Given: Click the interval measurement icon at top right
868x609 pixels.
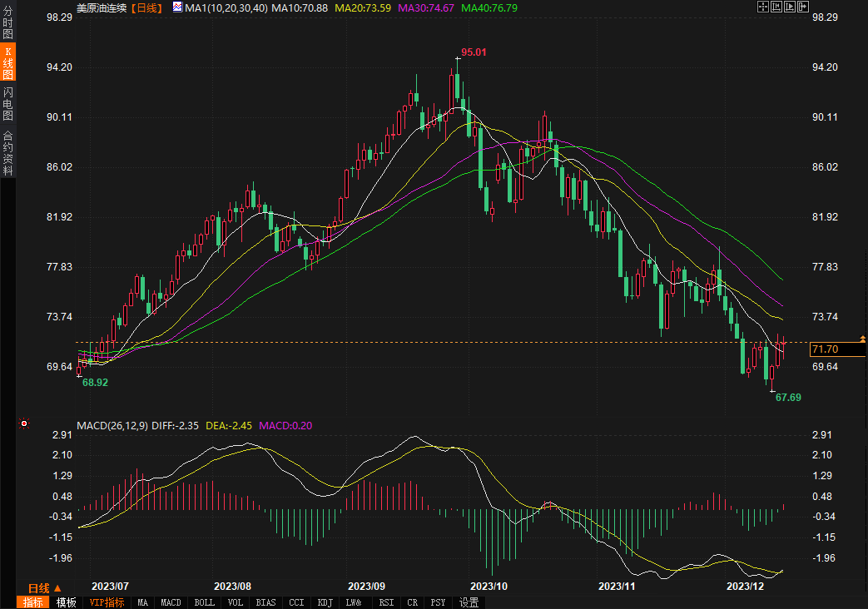Looking at the screenshot, I should (776, 7).
